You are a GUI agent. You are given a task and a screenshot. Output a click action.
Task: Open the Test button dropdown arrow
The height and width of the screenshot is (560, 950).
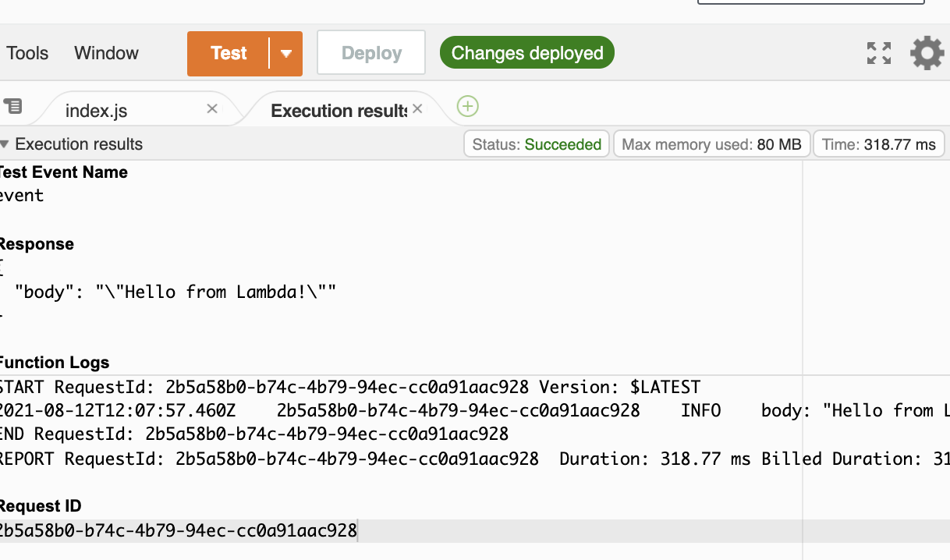tap(286, 53)
